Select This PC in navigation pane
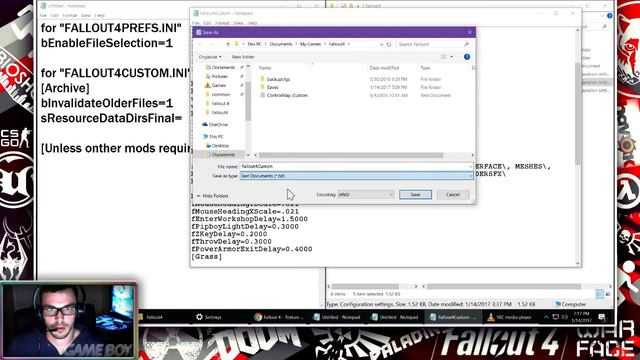Image resolution: width=640 pixels, height=360 pixels. pyautogui.click(x=216, y=137)
